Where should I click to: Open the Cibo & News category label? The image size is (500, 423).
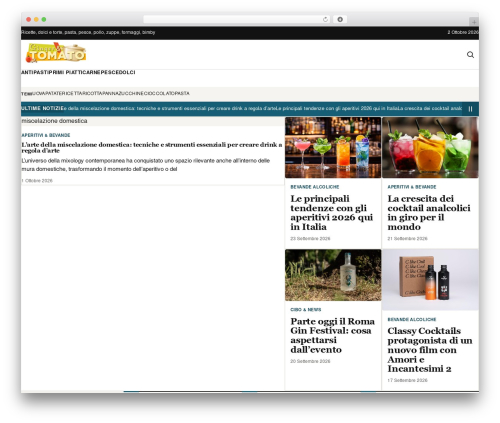click(306, 310)
